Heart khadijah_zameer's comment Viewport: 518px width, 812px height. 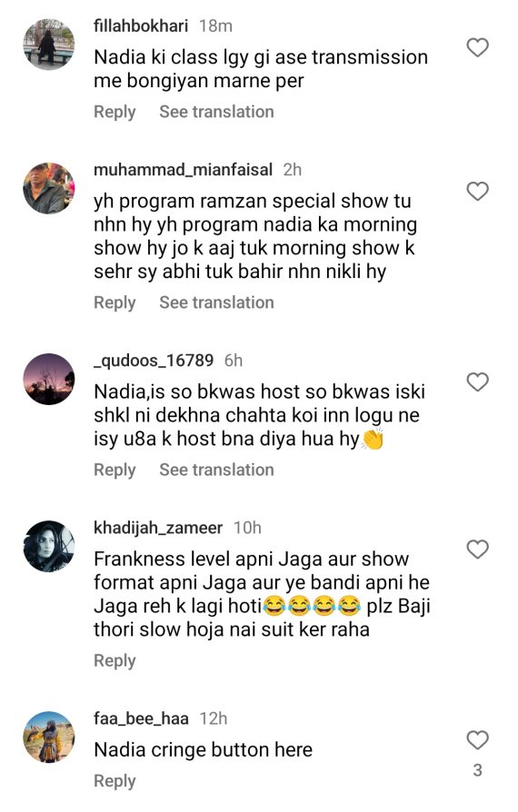(x=478, y=550)
